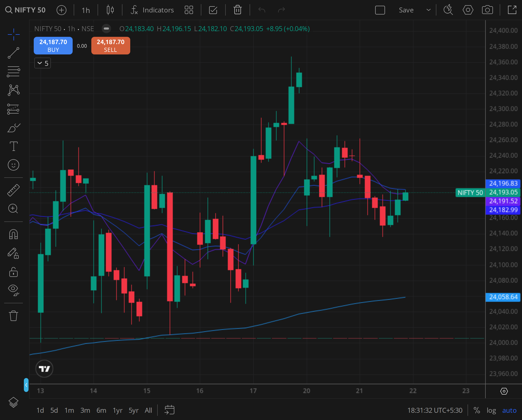This screenshot has width=522, height=420.
Task: Select the trend line drawing tool
Action: click(13, 53)
